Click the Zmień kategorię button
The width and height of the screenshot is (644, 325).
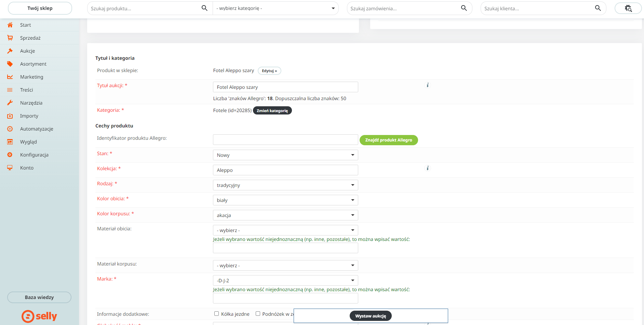pos(272,111)
